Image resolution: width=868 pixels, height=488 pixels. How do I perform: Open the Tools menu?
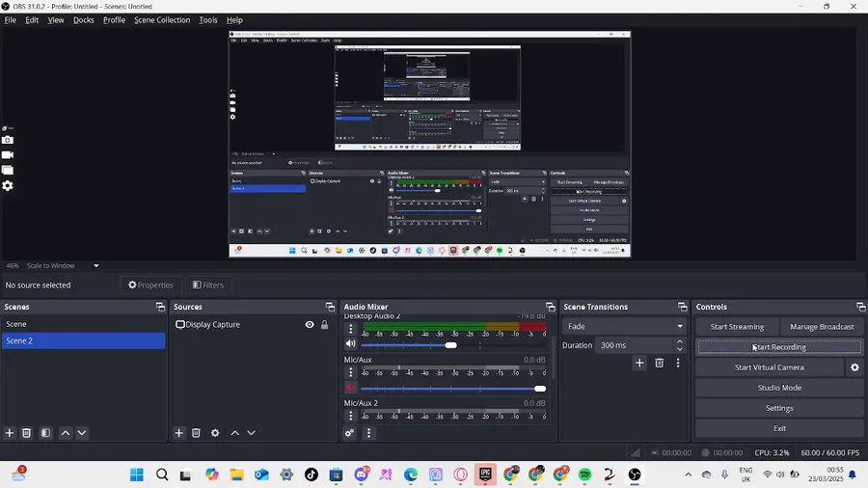pos(208,20)
